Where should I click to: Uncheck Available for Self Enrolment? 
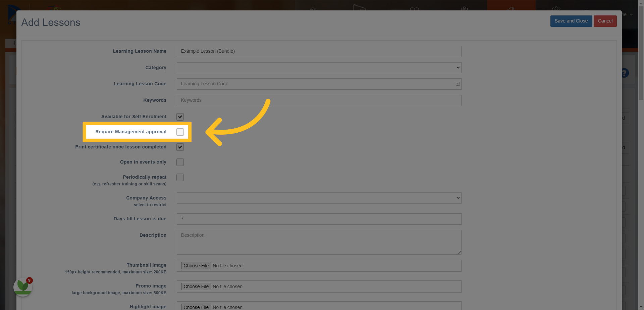[x=180, y=117]
